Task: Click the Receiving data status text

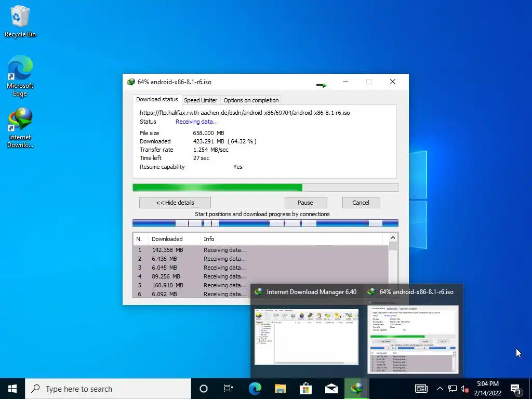Action: click(x=197, y=122)
